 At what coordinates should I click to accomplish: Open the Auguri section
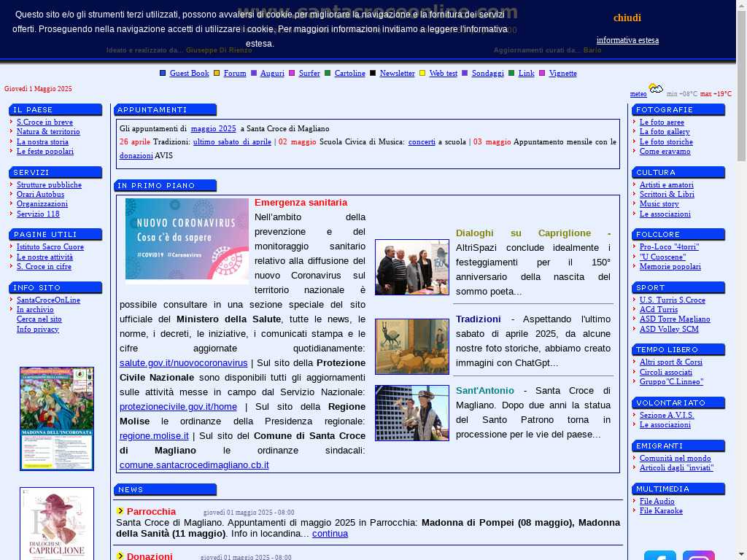click(x=272, y=73)
